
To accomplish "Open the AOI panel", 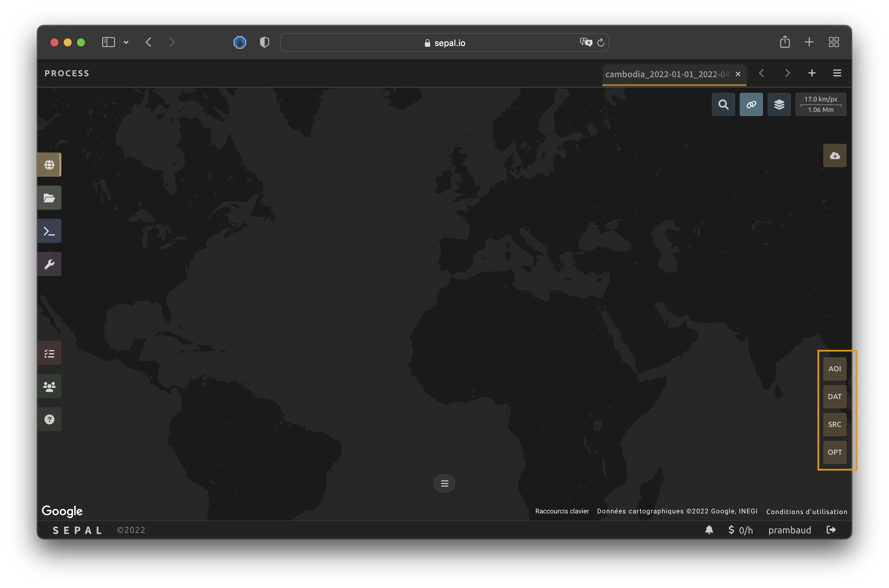I will point(835,369).
